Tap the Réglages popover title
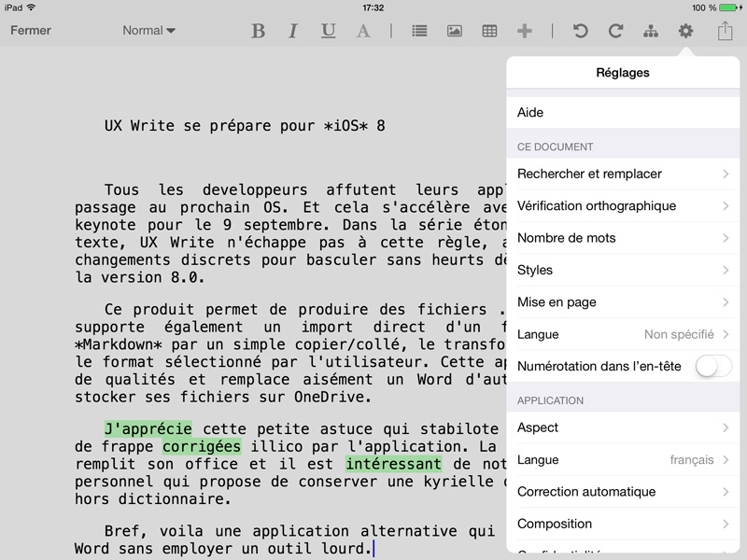This screenshot has height=560, width=747. (623, 73)
